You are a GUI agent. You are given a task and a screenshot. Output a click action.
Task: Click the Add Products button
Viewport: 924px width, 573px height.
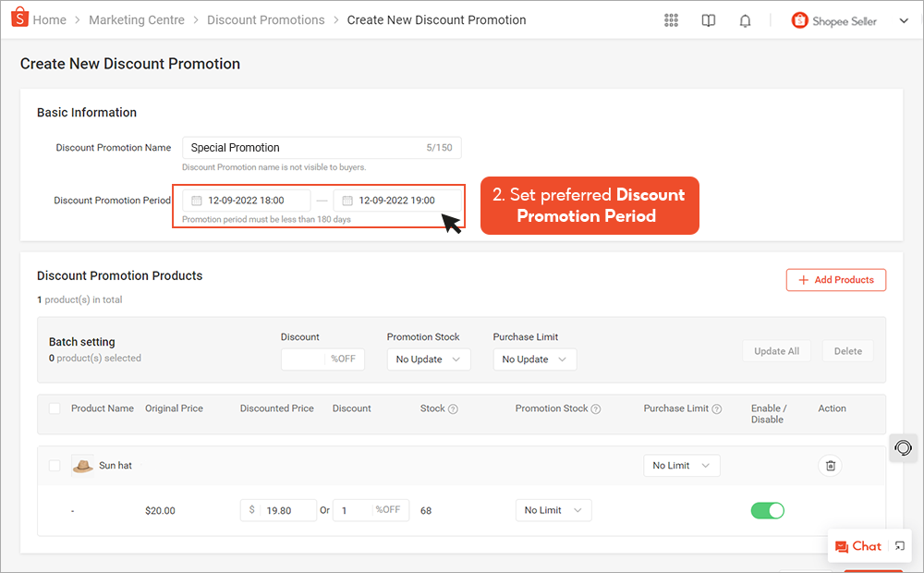[x=835, y=279]
